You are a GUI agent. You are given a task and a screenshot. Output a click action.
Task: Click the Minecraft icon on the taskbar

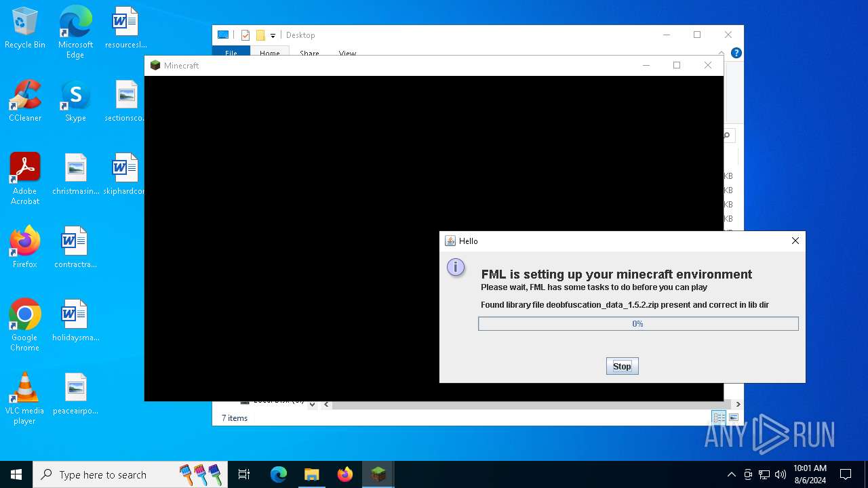378,474
